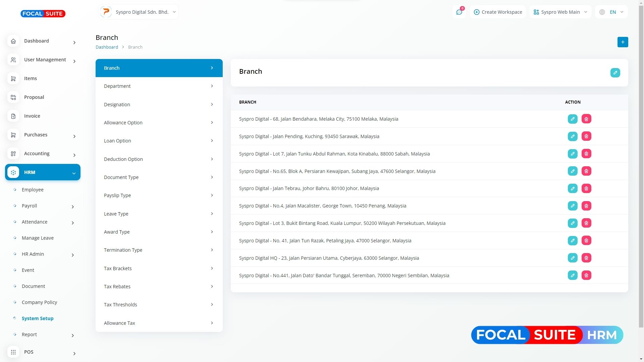The width and height of the screenshot is (644, 362).
Task: Click the Items cart icon in sidebar
Action: (x=13, y=78)
